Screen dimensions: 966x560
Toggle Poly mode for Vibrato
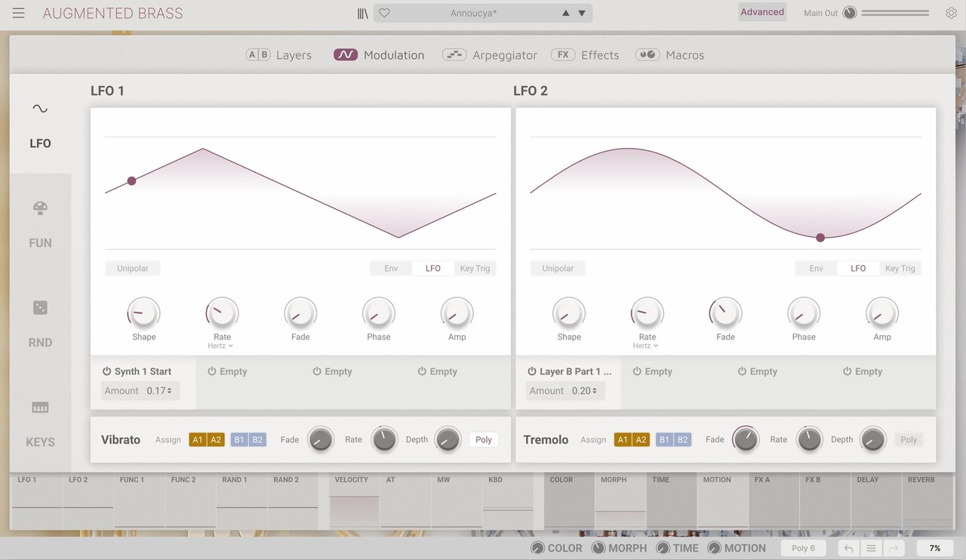483,439
